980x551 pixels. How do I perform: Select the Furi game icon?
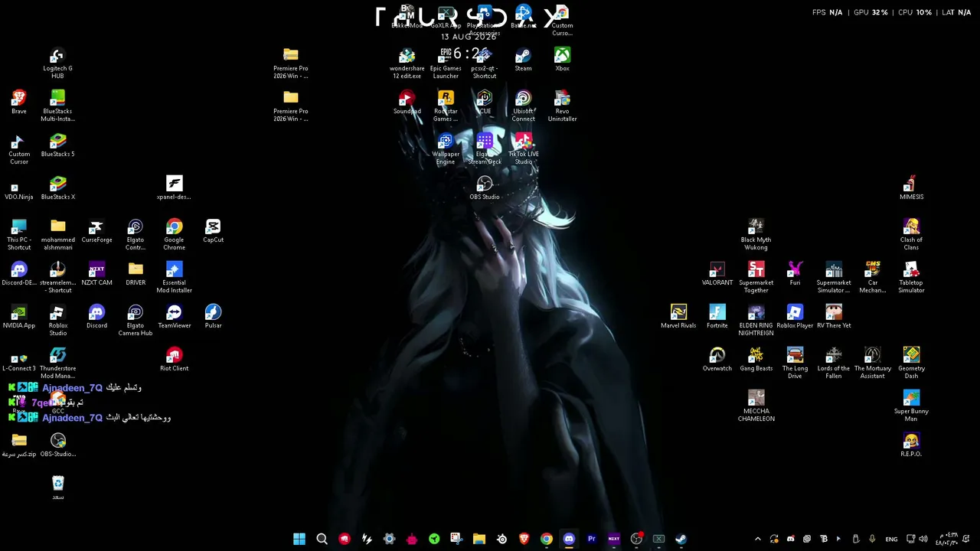point(795,274)
